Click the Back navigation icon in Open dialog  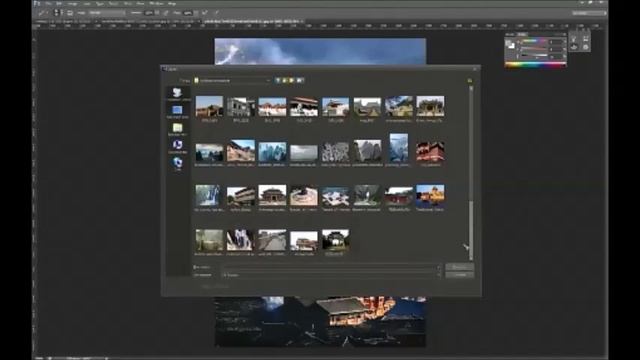[278, 80]
